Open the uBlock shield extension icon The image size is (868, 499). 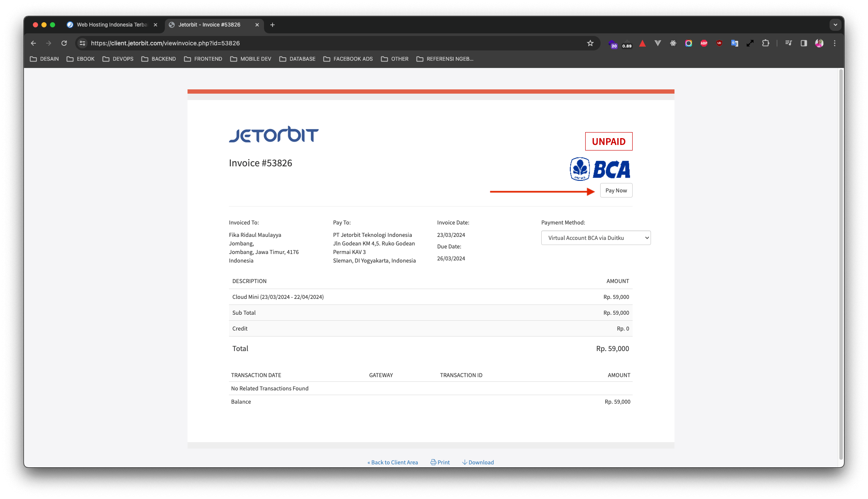click(719, 43)
